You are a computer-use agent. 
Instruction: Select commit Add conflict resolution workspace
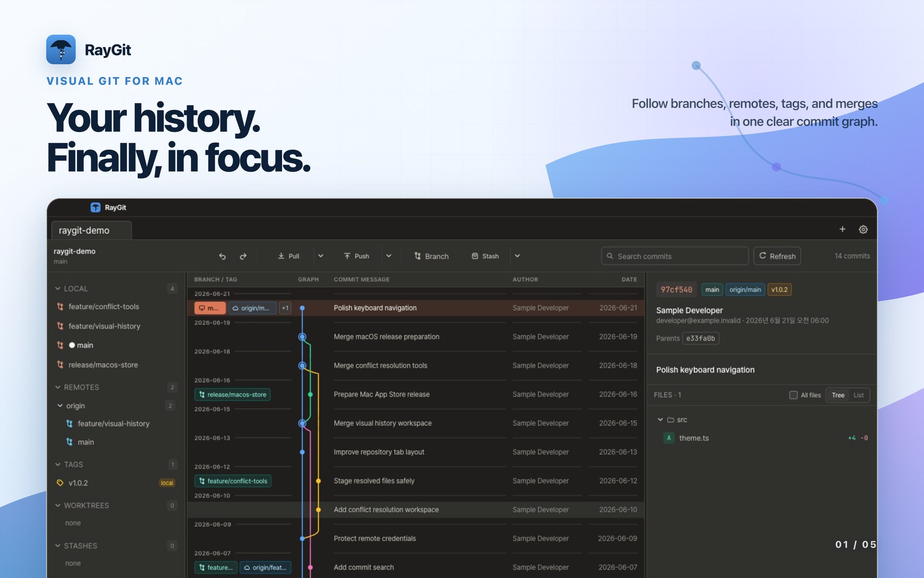(416, 510)
